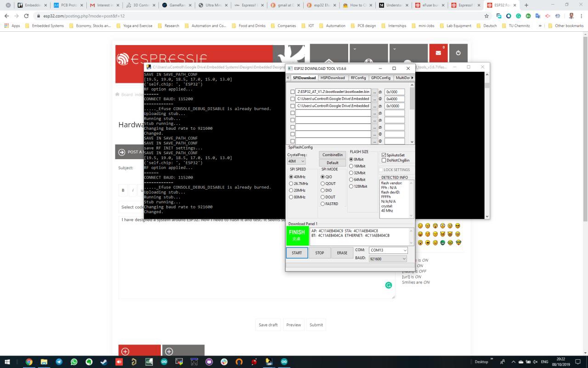
Task: Enable the DoNotChgBin checkbox
Action: point(384,160)
